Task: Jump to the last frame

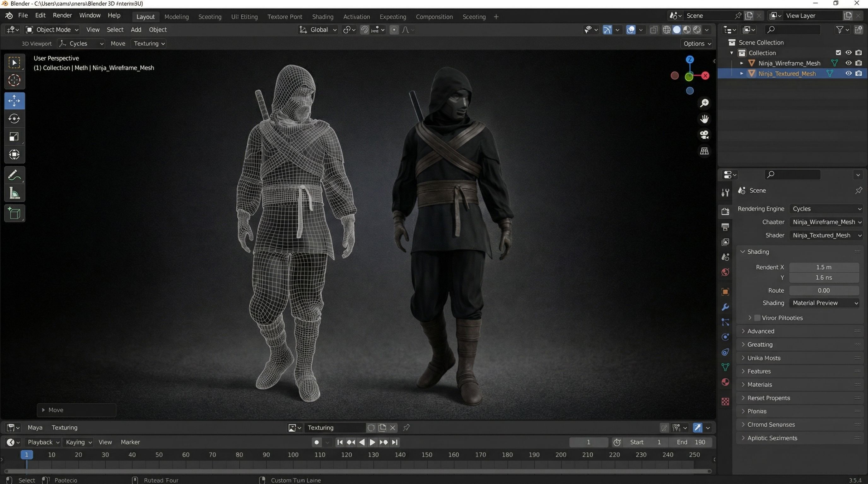Action: coord(395,442)
